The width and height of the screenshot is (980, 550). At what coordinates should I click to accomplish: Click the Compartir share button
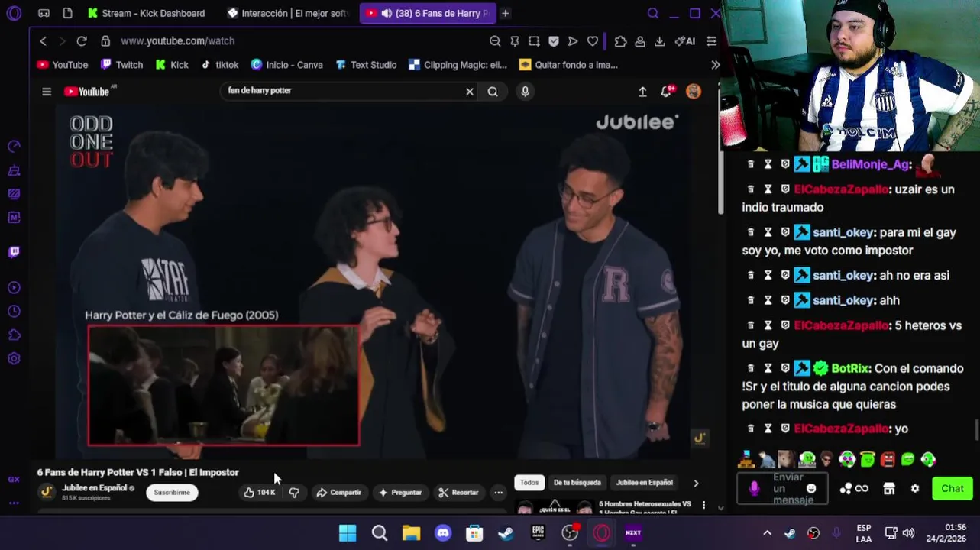(x=338, y=493)
